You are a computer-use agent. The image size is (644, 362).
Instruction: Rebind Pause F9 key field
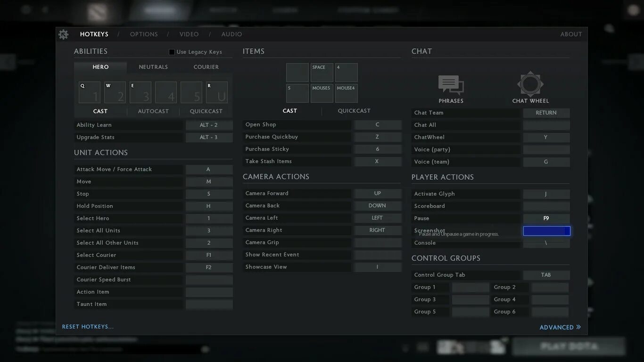pos(546,218)
